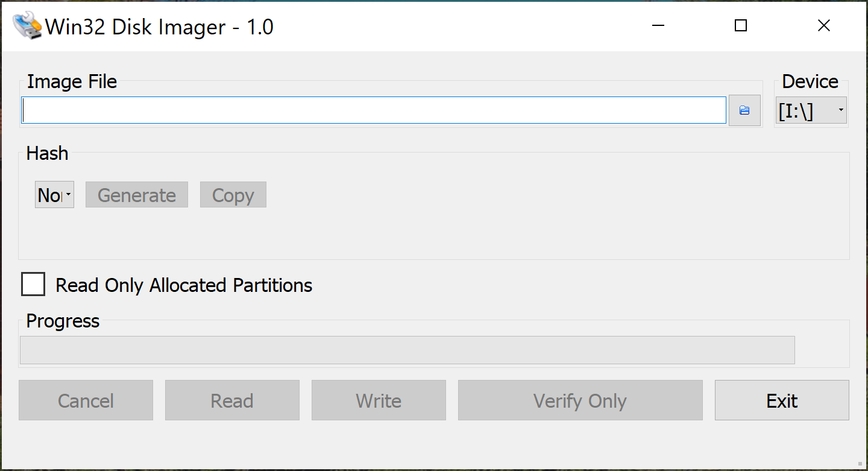Click the Win32 Disk Imager title bar icon
The image size is (868, 471).
coord(27,27)
